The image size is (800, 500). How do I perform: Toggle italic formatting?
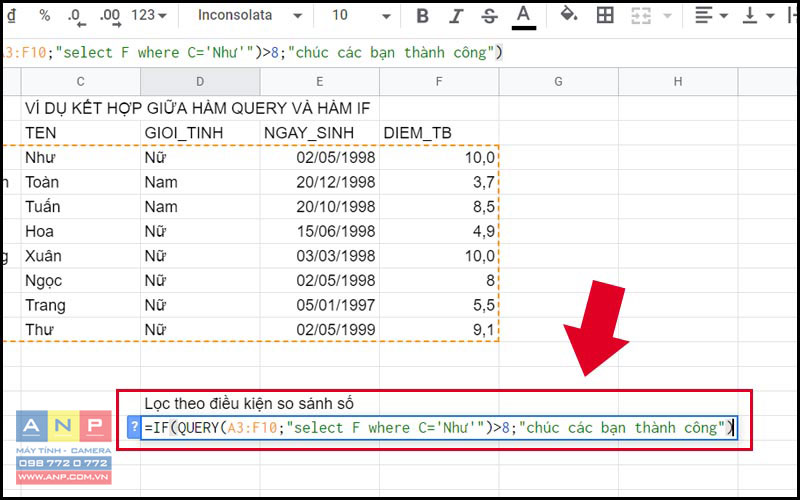pos(456,16)
